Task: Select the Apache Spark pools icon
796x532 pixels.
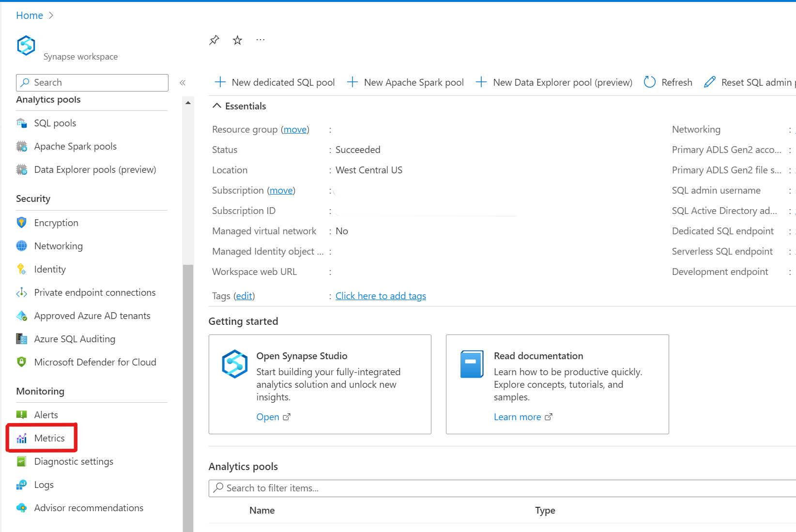Action: tap(22, 146)
